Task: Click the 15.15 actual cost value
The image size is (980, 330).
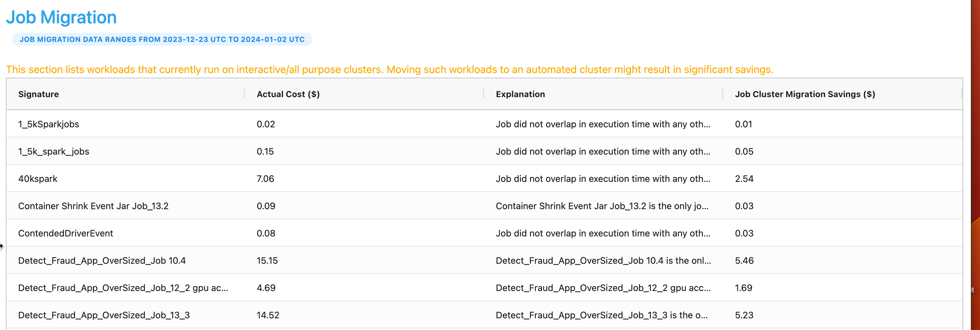Action: 267,261
